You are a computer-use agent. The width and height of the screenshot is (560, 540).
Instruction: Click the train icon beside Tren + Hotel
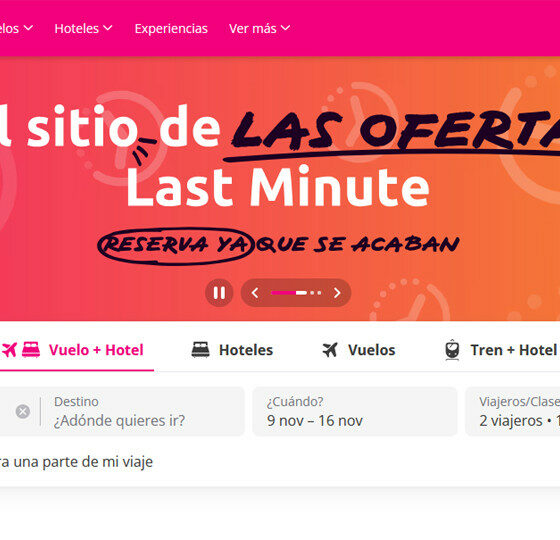click(x=452, y=350)
